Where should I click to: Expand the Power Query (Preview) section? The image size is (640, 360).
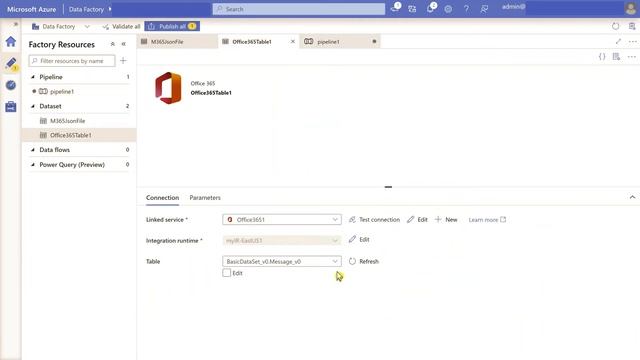point(33,164)
